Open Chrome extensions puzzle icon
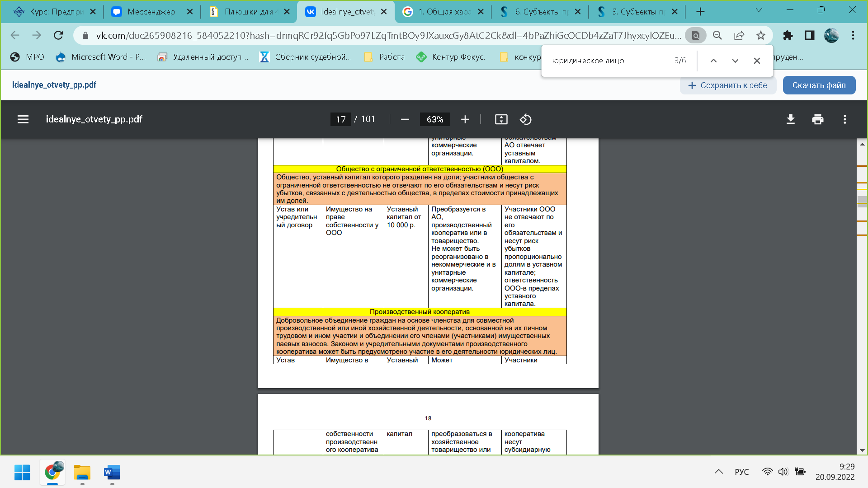Screen dimensions: 868x488 pyautogui.click(x=788, y=35)
